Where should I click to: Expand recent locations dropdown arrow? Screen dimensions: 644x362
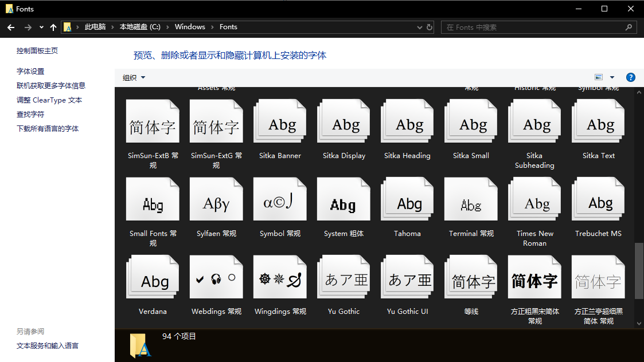[41, 27]
